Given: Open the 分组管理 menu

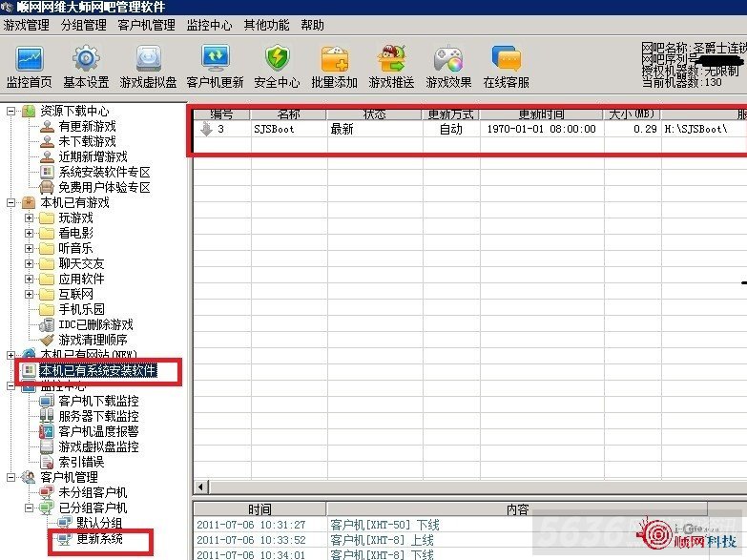Looking at the screenshot, I should click(84, 25).
